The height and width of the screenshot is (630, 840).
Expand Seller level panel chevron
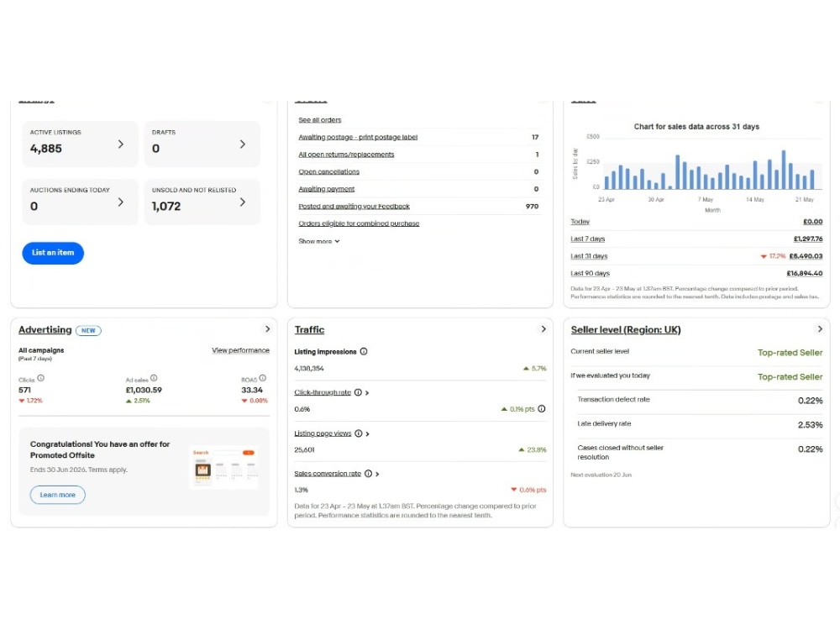(820, 329)
